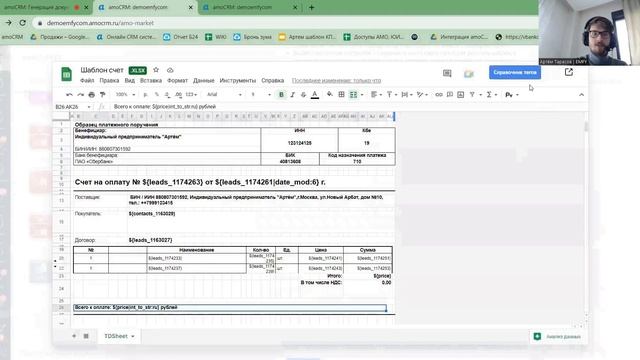Click the Google Sheets home icon
This screenshot has width=640, height=360.
click(x=67, y=74)
